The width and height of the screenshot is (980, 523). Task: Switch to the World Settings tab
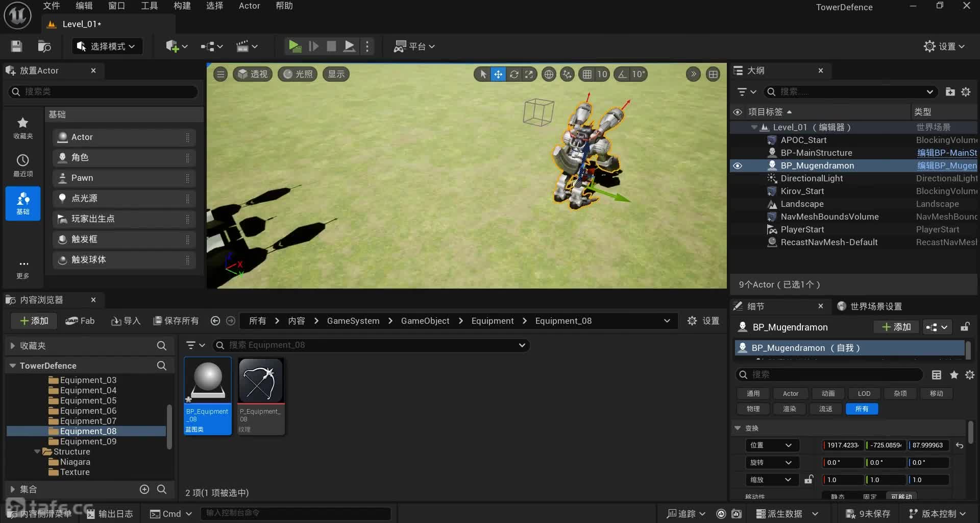(x=870, y=306)
